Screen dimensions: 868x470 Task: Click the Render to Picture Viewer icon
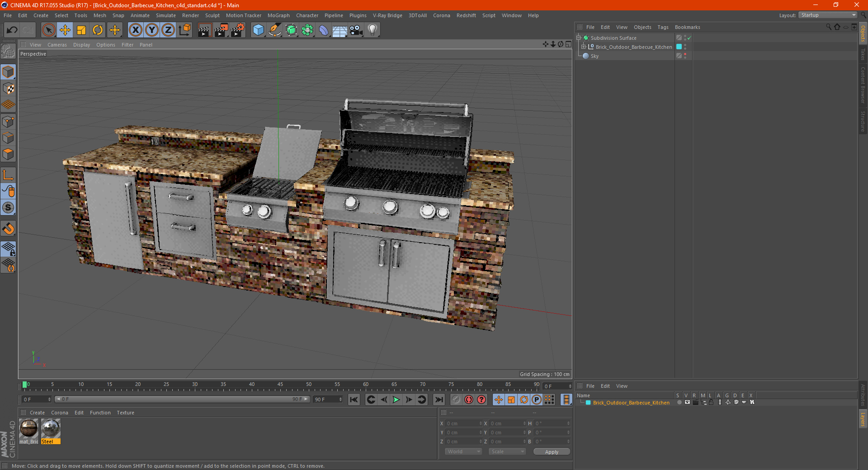221,30
